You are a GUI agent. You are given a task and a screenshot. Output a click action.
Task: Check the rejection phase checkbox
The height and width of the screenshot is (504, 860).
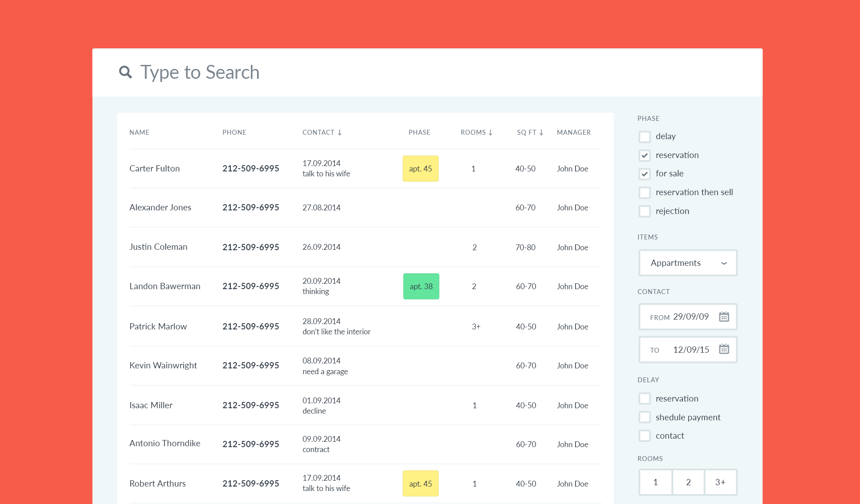[645, 211]
